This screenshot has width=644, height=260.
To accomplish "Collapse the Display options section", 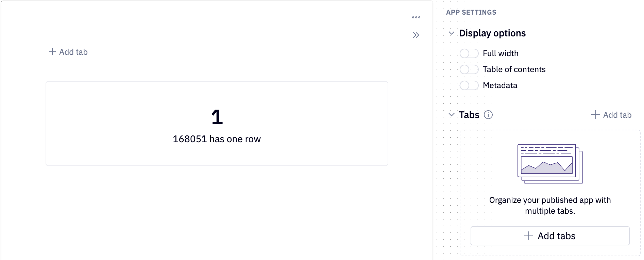I will 452,33.
